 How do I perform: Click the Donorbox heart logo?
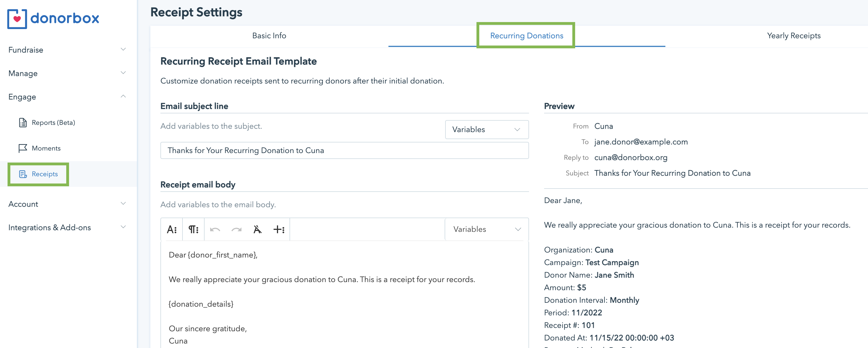coord(17,18)
